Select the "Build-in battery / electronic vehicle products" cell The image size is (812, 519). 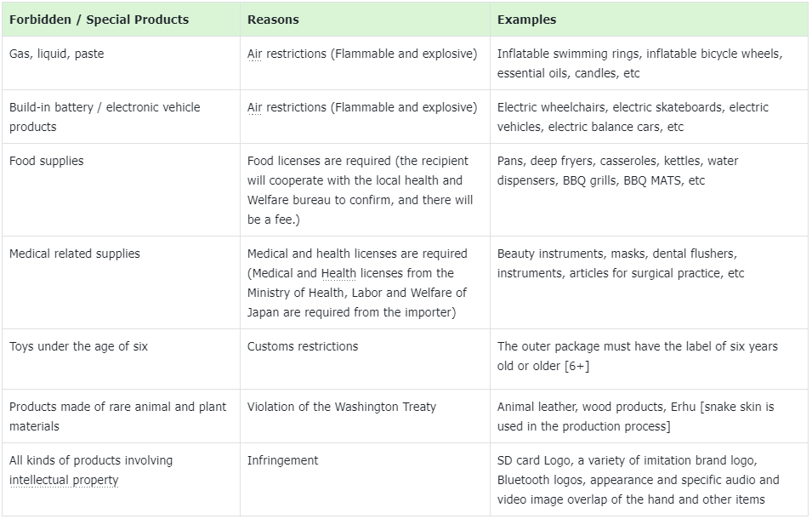point(105,117)
